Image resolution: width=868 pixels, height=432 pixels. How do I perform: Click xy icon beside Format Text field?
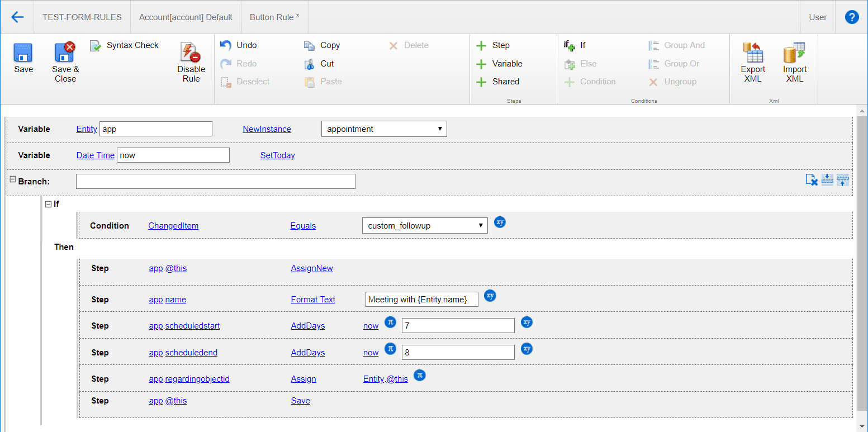pyautogui.click(x=490, y=296)
